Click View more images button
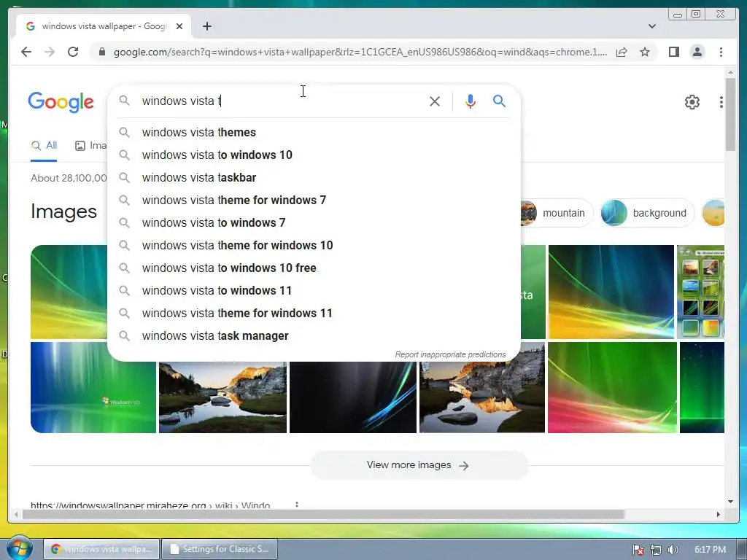747x560 pixels. click(419, 465)
